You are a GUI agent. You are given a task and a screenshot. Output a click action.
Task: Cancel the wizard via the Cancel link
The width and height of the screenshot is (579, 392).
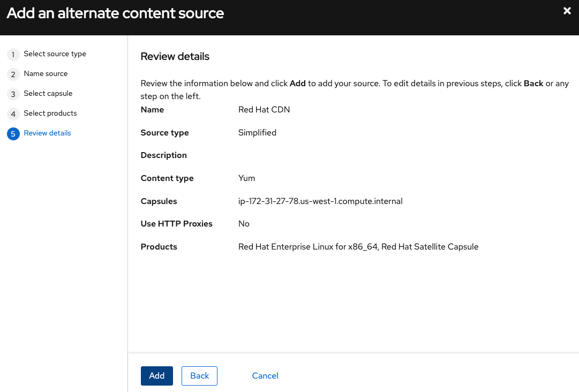(265, 376)
